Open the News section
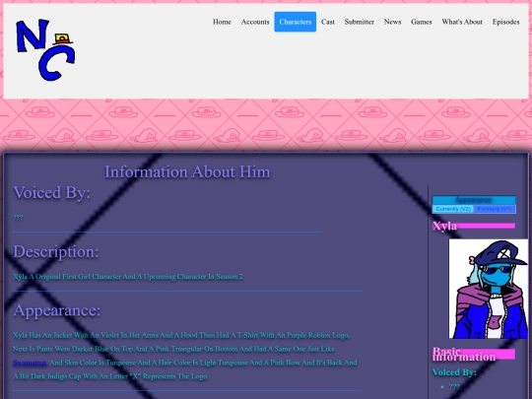The image size is (532, 399). point(392,22)
